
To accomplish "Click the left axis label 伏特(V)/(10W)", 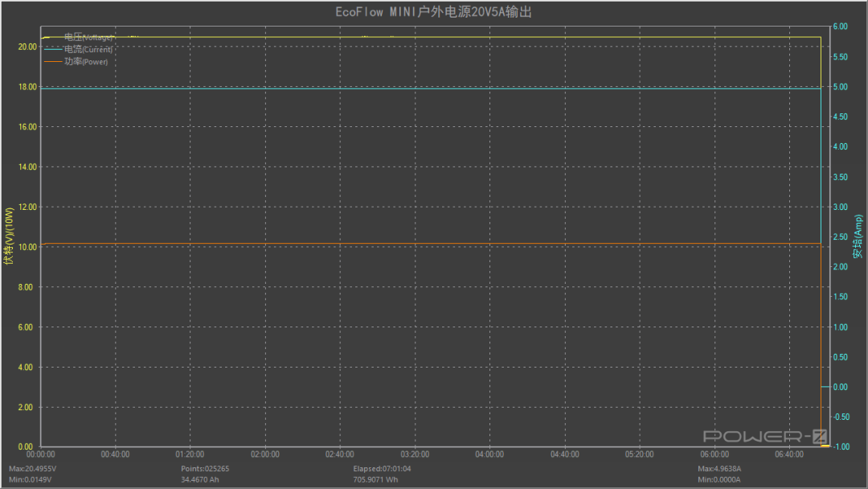I will click(x=8, y=236).
